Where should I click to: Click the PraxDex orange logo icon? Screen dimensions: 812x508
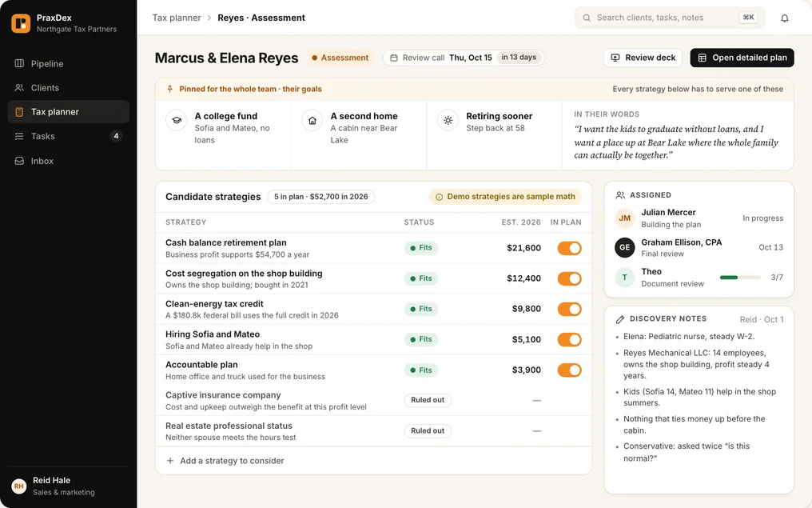(21, 23)
